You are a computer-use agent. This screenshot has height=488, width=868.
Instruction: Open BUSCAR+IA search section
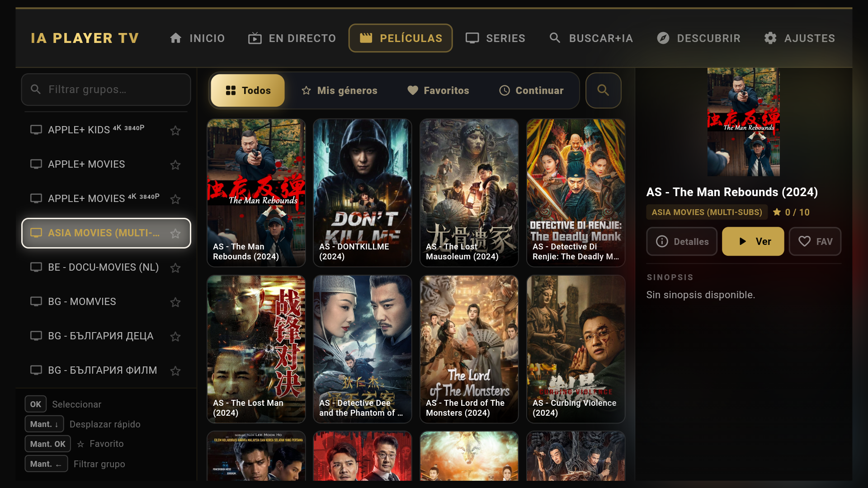591,38
